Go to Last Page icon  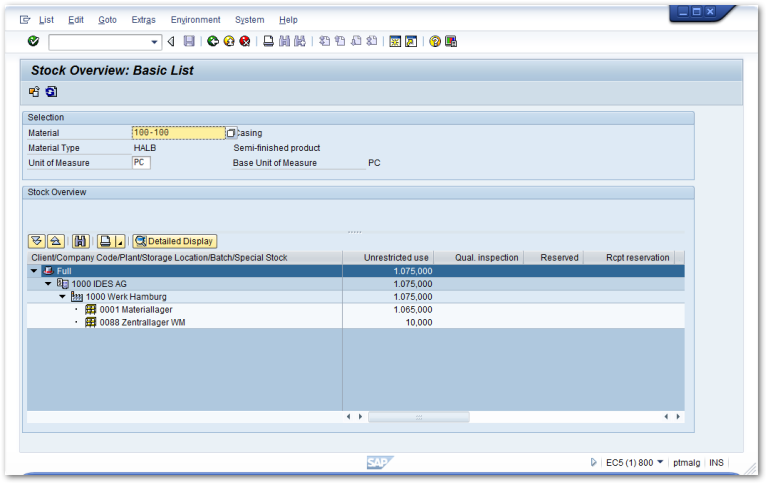tap(372, 41)
